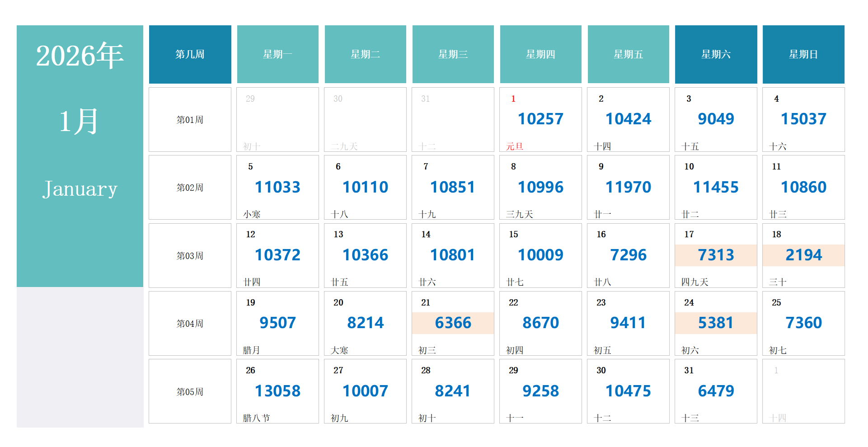This screenshot has width=868, height=447.
Task: Select the 星期日 column header
Action: [803, 54]
